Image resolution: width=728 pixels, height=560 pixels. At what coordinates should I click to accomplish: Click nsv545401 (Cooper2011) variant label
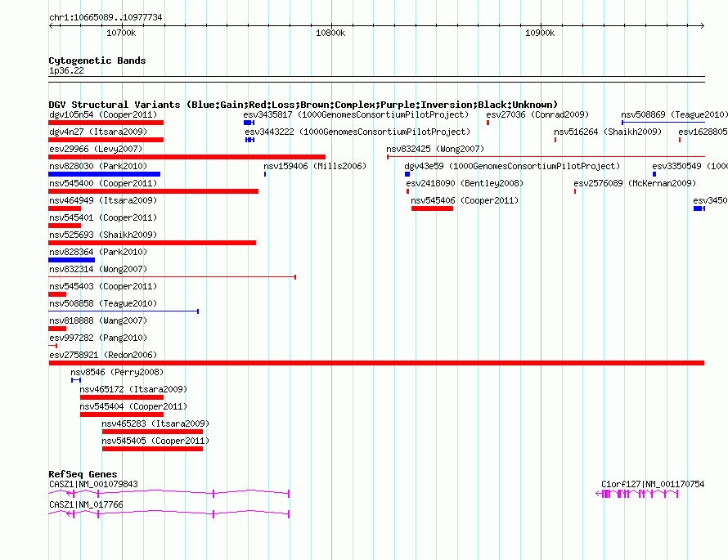click(x=103, y=217)
